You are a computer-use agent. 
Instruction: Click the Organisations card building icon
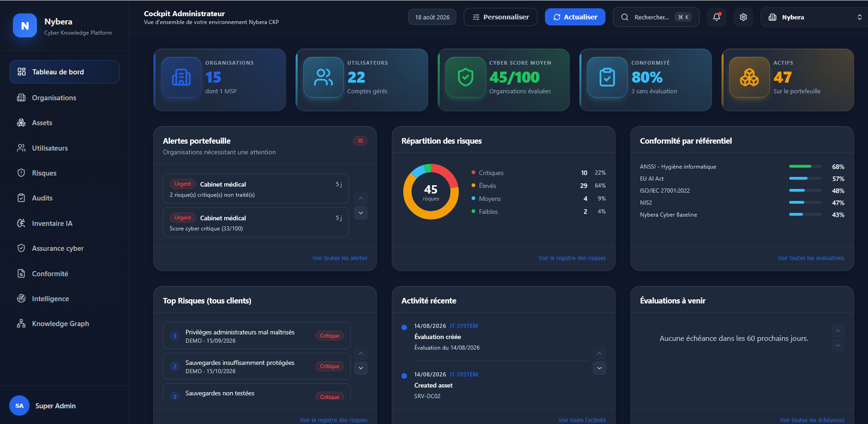click(x=181, y=77)
